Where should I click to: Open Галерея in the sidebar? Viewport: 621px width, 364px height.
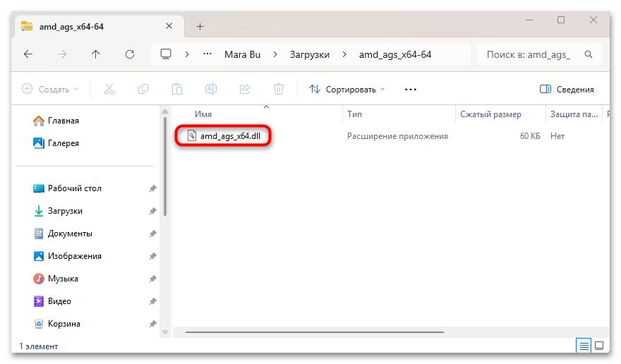pos(56,143)
